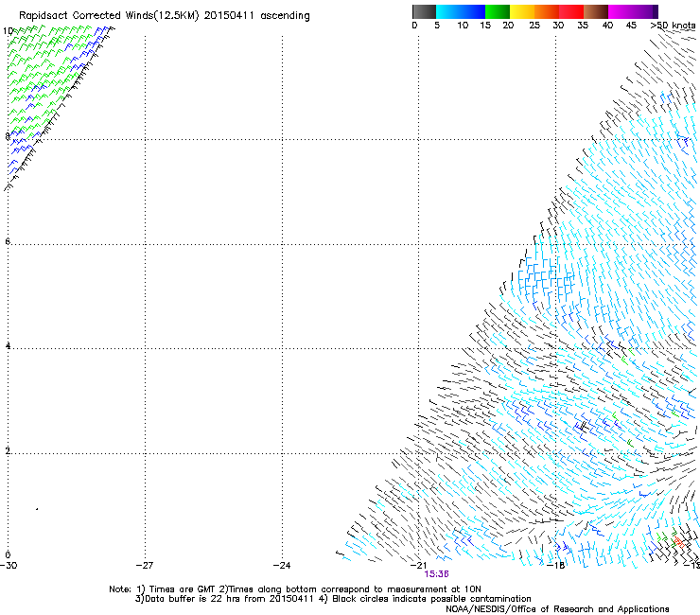Click the '>50 knots' legend label
Screen dimensions: 700x615
click(x=674, y=25)
